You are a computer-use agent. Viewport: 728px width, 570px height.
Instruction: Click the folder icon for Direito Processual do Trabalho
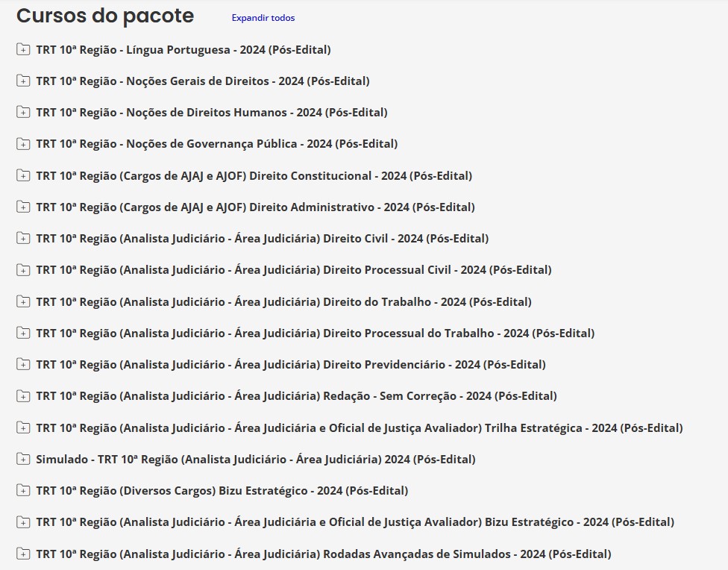click(22, 333)
